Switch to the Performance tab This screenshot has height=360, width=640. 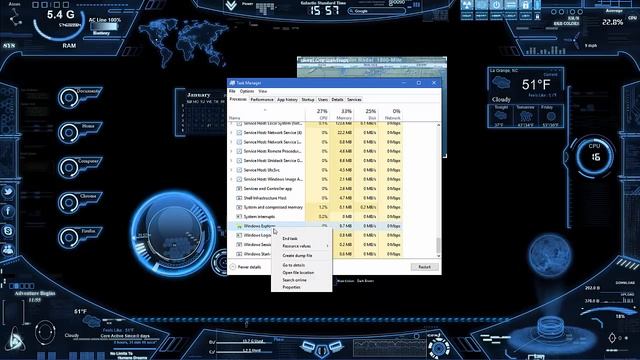[262, 100]
